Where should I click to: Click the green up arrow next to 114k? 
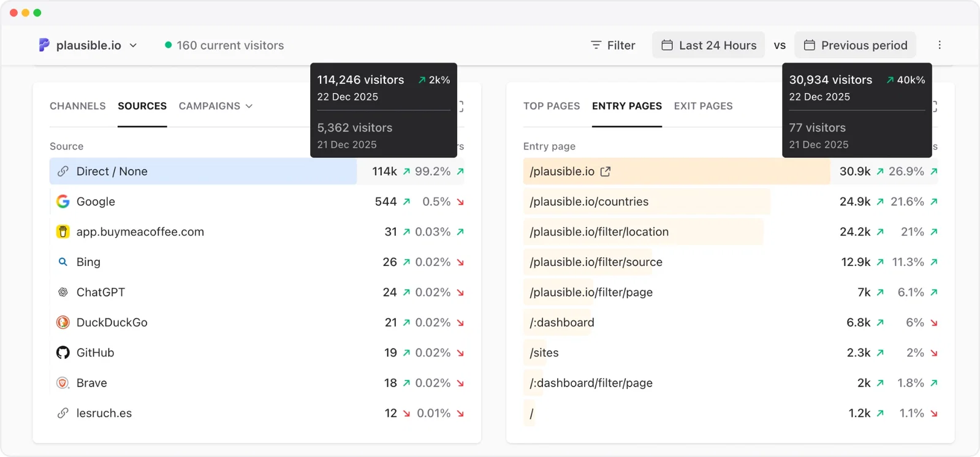click(406, 172)
